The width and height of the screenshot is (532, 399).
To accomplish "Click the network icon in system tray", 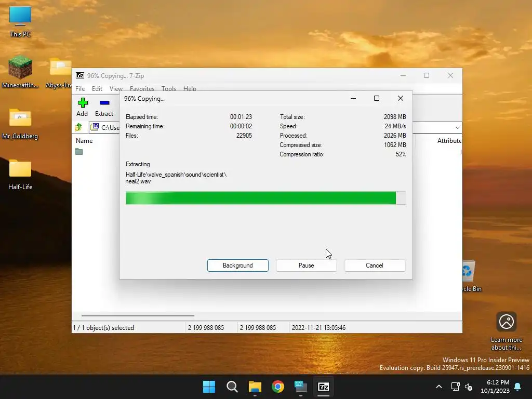I will 455,387.
